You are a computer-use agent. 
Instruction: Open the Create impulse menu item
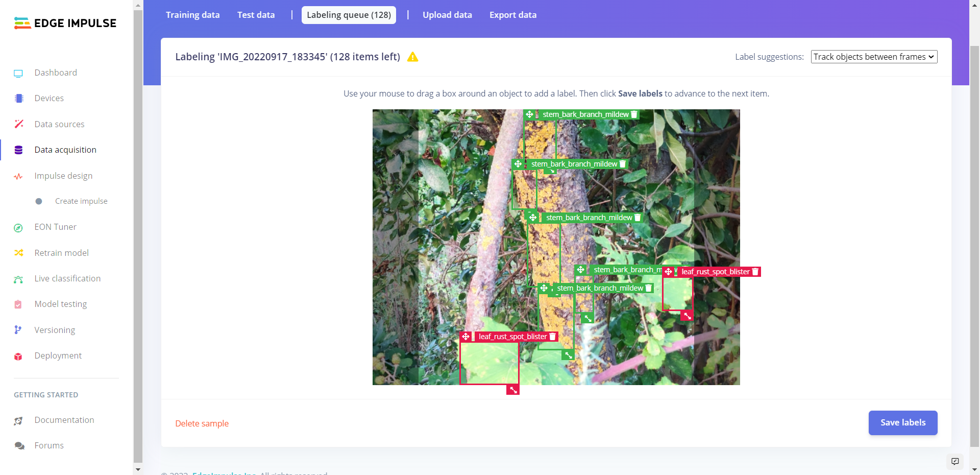tap(81, 201)
